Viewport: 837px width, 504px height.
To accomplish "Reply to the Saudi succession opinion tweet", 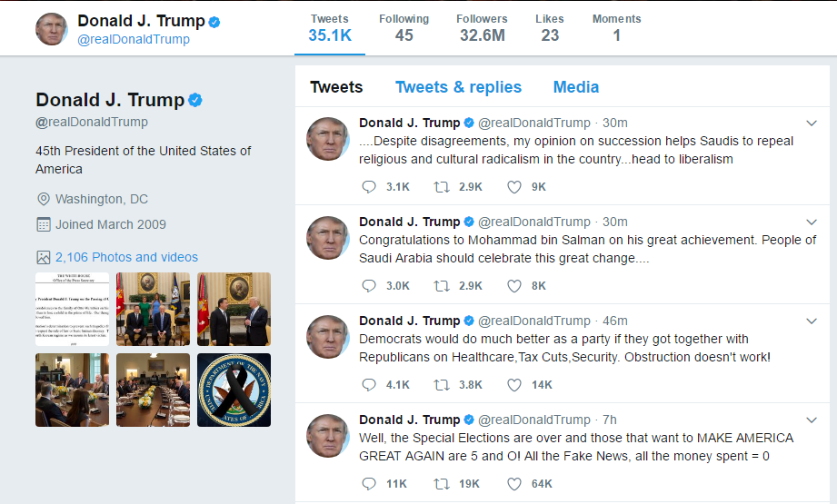I will (x=369, y=186).
